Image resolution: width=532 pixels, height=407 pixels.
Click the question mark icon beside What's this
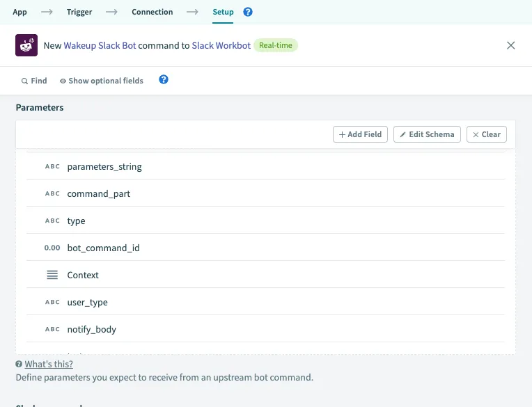coord(19,365)
